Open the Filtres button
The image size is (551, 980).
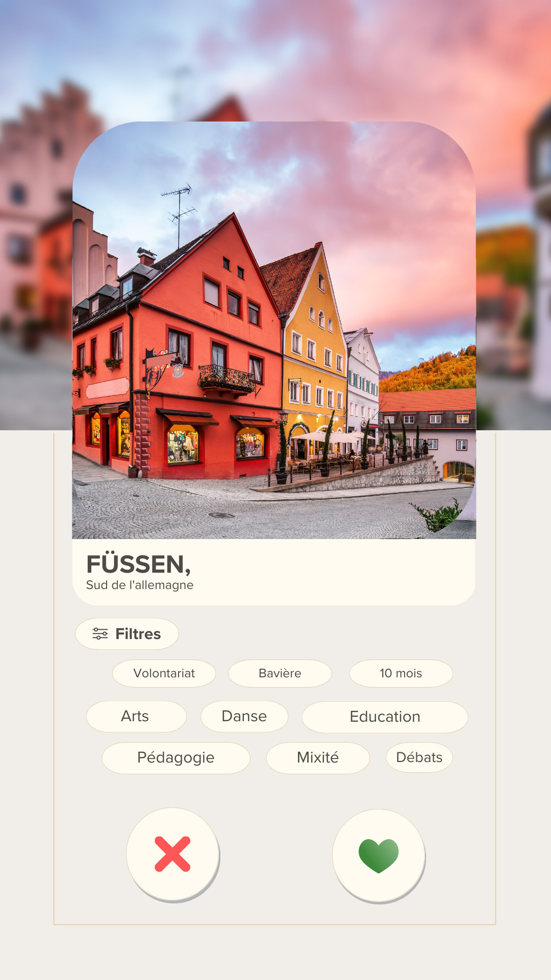point(127,634)
